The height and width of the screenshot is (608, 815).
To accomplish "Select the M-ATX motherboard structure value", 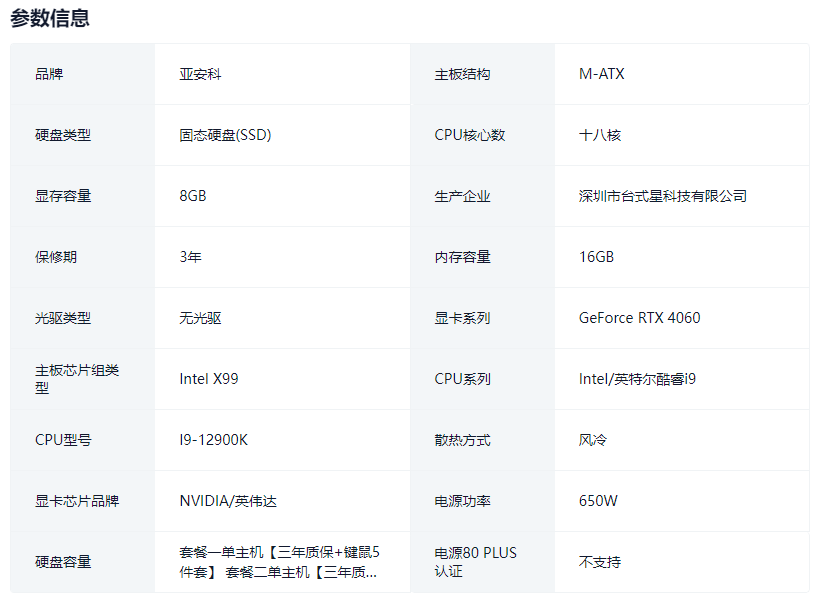I will [x=601, y=74].
